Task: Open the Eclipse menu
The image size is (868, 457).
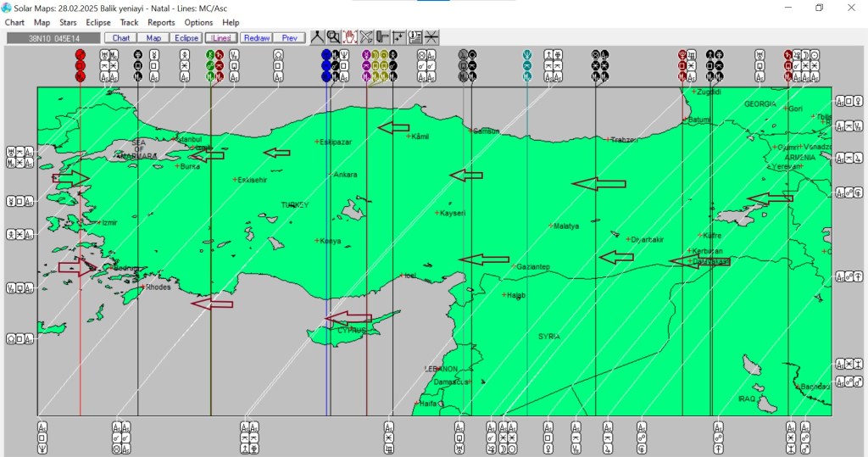Action: 97,22
